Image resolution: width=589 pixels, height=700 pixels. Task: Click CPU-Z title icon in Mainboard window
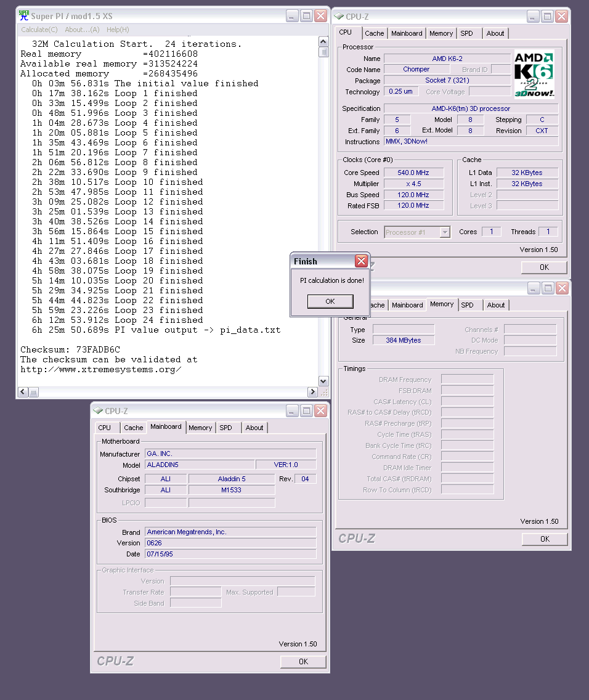(x=98, y=411)
